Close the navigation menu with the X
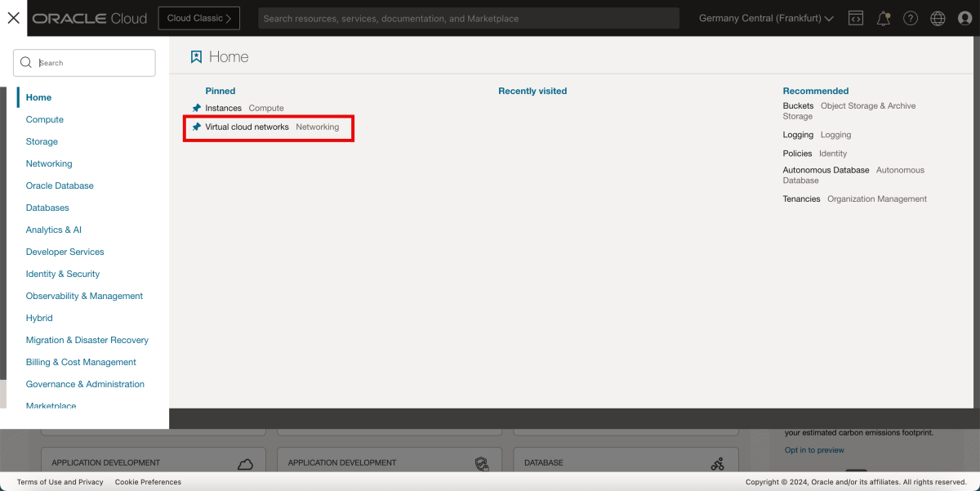Viewport: 980px width, 491px height. click(13, 17)
